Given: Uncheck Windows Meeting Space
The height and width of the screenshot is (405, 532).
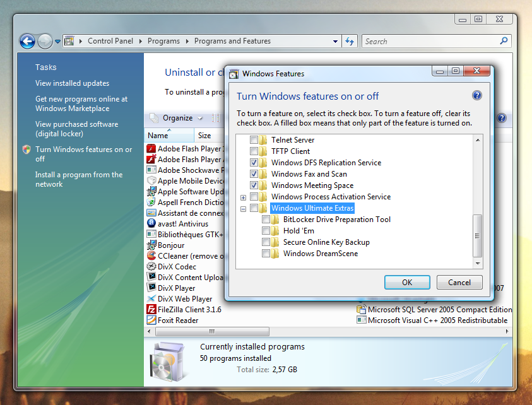Looking at the screenshot, I should 254,185.
